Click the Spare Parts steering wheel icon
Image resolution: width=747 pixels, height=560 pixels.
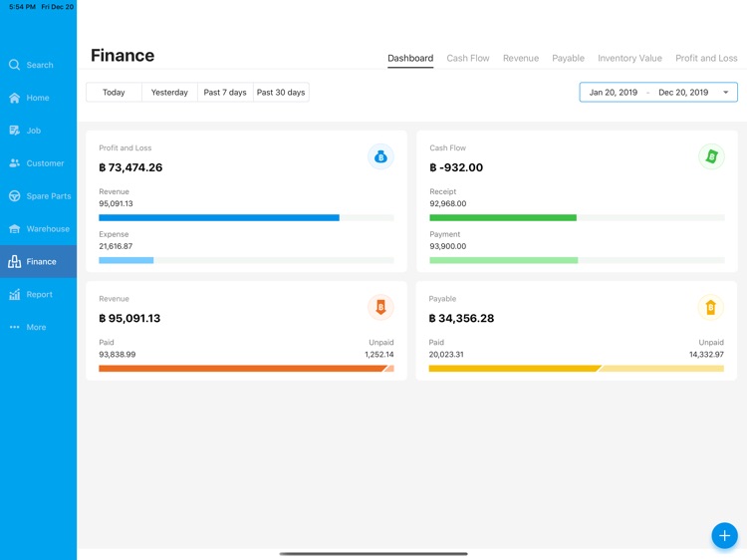[x=14, y=196]
